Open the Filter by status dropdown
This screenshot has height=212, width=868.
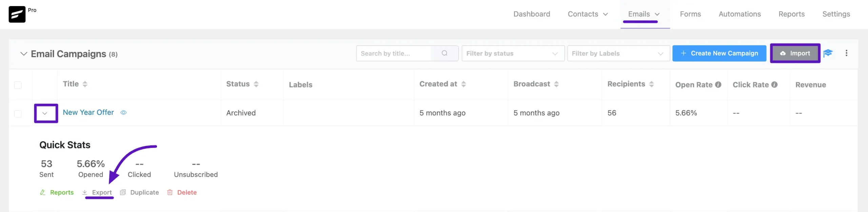pyautogui.click(x=513, y=53)
